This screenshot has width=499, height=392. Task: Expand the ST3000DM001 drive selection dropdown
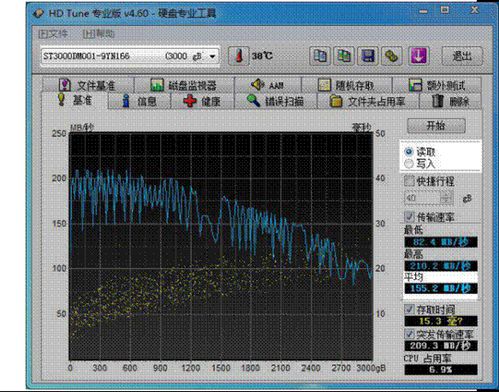pyautogui.click(x=212, y=56)
